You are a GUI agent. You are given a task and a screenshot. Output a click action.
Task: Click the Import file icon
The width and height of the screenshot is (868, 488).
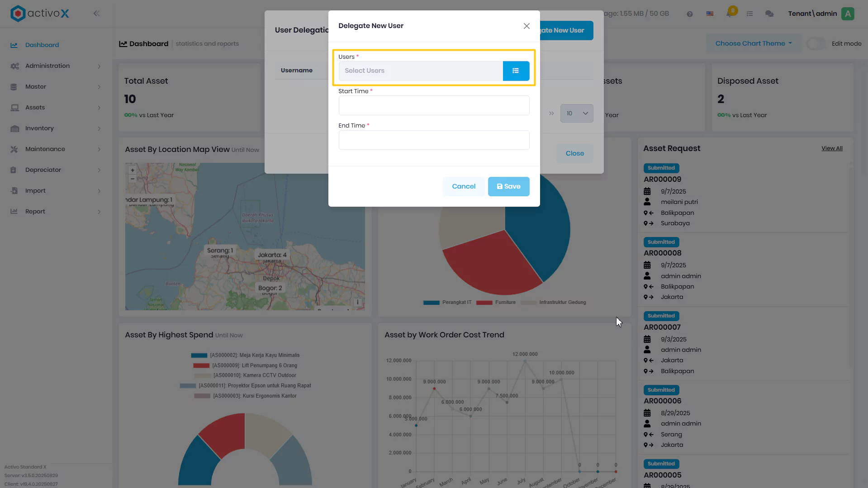(14, 191)
